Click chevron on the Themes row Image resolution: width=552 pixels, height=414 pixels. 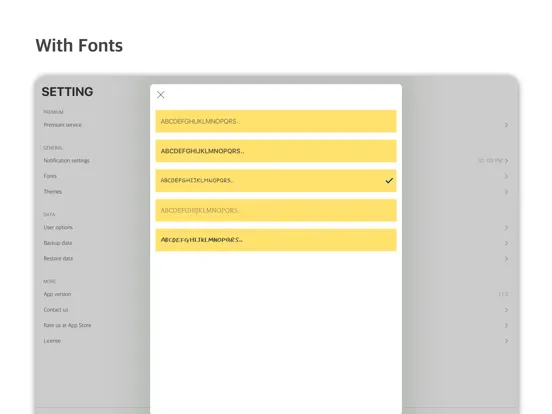[506, 192]
